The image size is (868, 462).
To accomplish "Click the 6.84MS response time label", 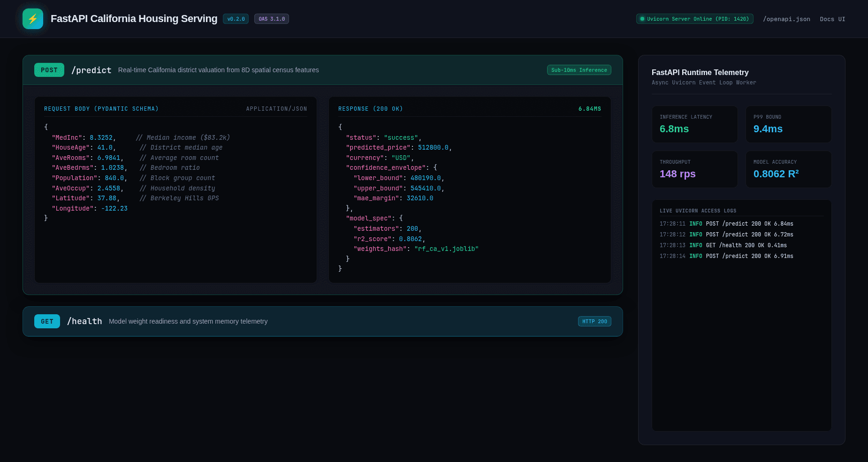I will tap(590, 109).
